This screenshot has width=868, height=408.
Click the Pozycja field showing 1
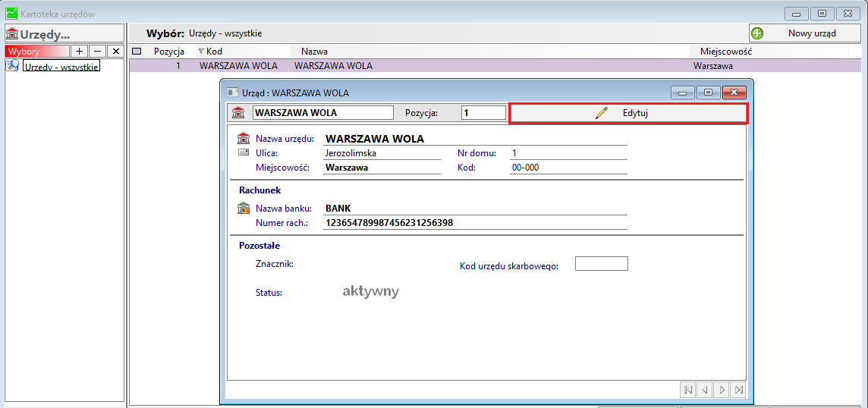click(x=483, y=113)
